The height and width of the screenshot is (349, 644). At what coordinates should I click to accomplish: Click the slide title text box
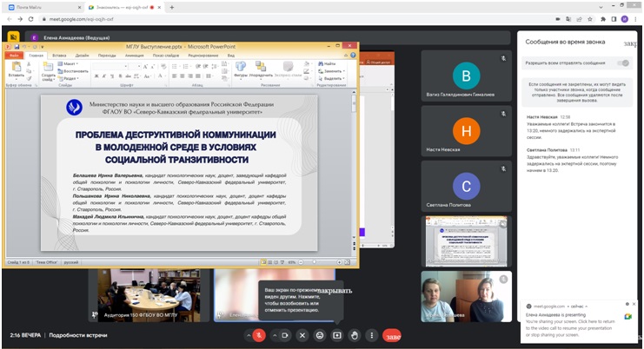pyautogui.click(x=176, y=147)
